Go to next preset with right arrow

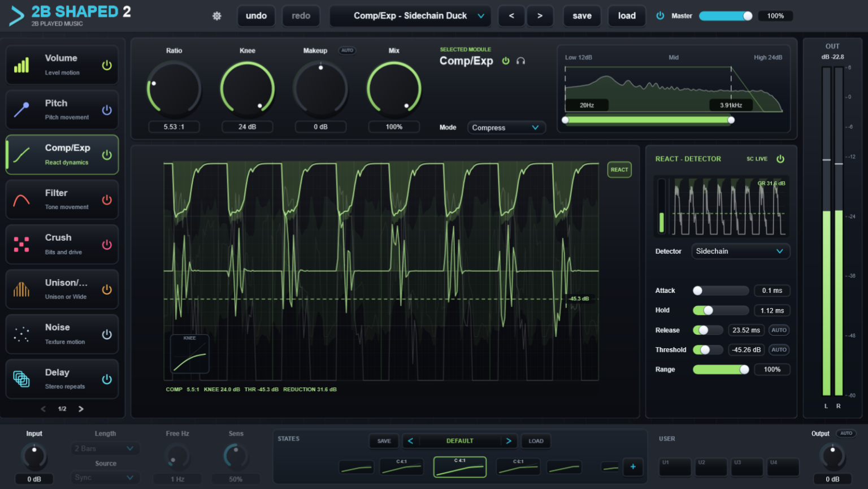tap(540, 16)
